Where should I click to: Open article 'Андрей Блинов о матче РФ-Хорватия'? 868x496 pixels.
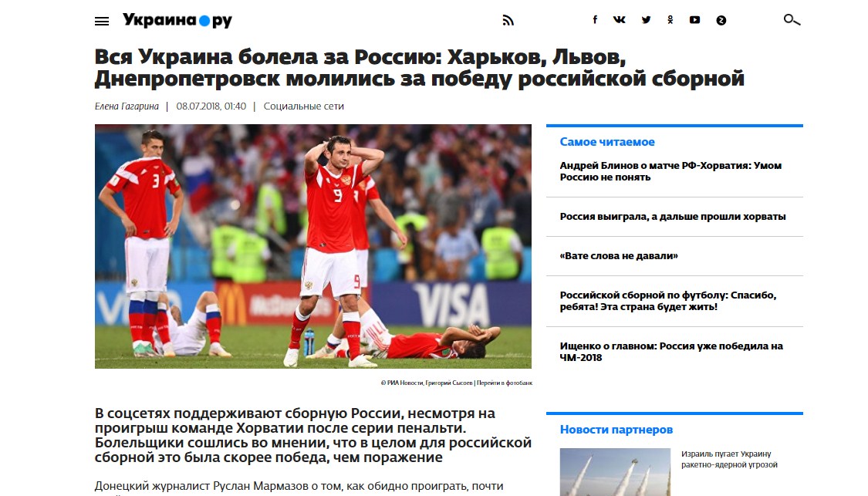pyautogui.click(x=671, y=171)
